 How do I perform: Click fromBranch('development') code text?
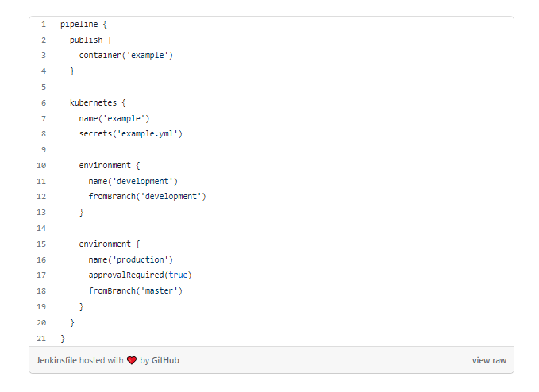pyautogui.click(x=147, y=197)
